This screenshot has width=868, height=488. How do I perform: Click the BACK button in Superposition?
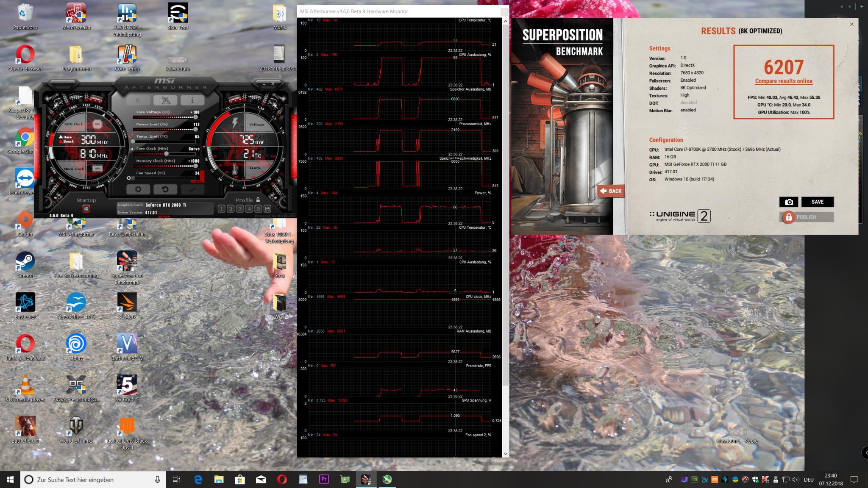pos(611,191)
